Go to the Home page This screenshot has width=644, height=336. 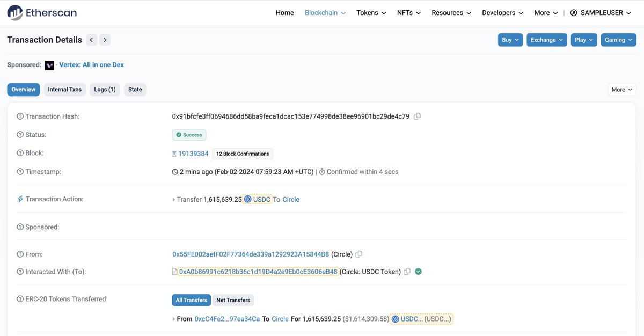[285, 13]
